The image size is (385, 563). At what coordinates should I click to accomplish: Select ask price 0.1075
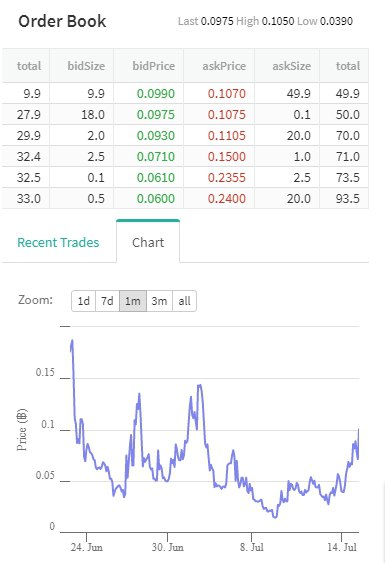point(227,115)
